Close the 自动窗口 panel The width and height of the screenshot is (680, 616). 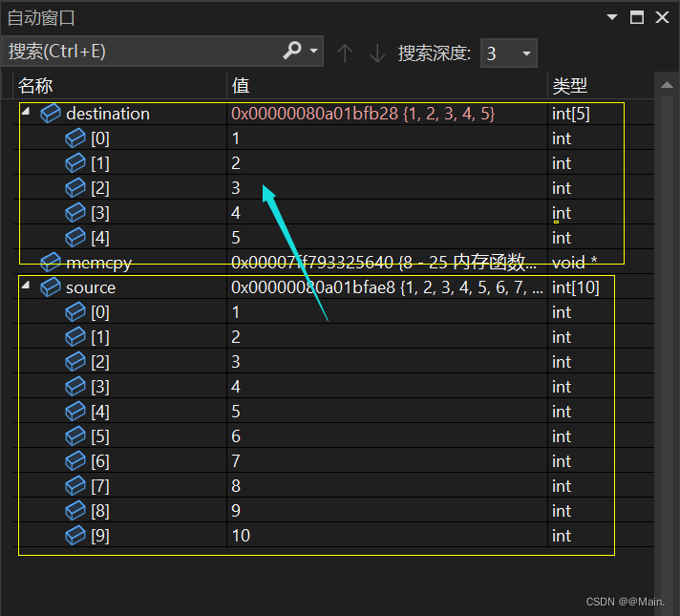point(662,17)
